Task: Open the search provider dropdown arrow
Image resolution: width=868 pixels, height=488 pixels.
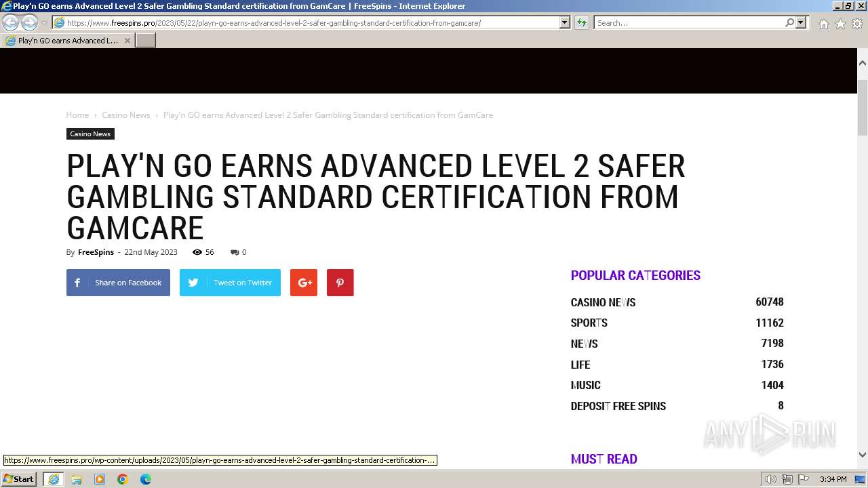Action: pos(801,22)
